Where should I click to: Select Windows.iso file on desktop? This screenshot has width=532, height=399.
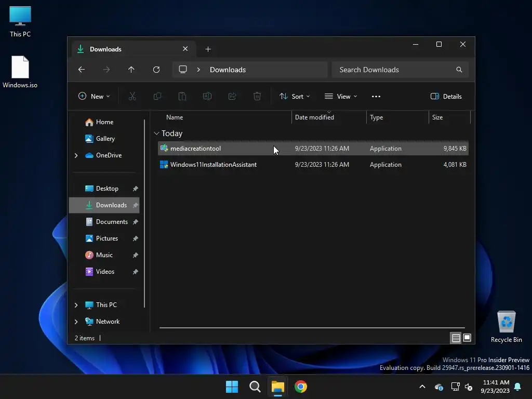click(20, 72)
